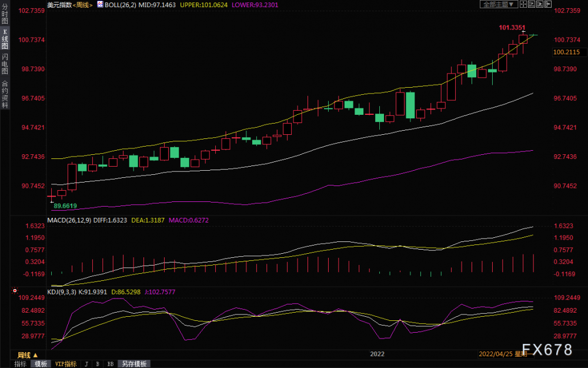The image size is (588, 368).
Task: Open the 美元指数<周线> title dropdown
Action: (70, 5)
